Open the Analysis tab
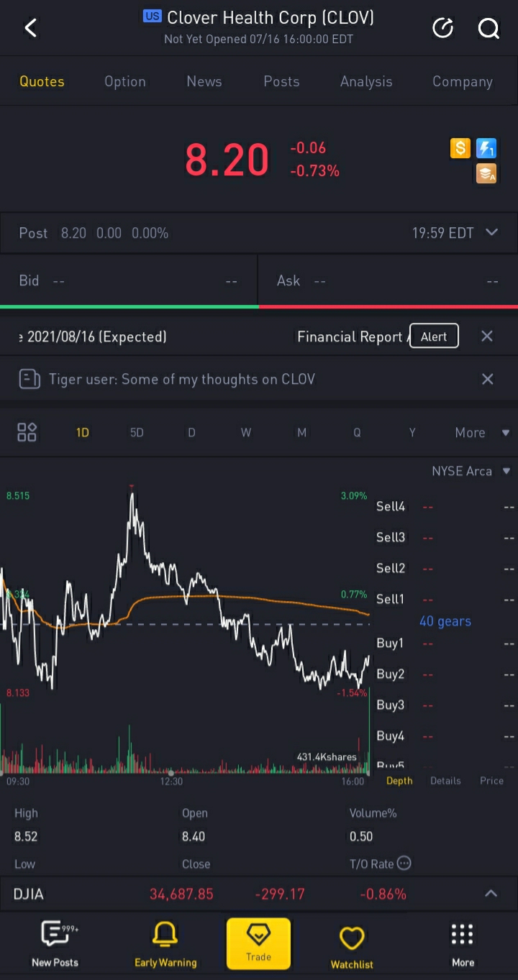Viewport: 518px width, 980px height. (366, 81)
